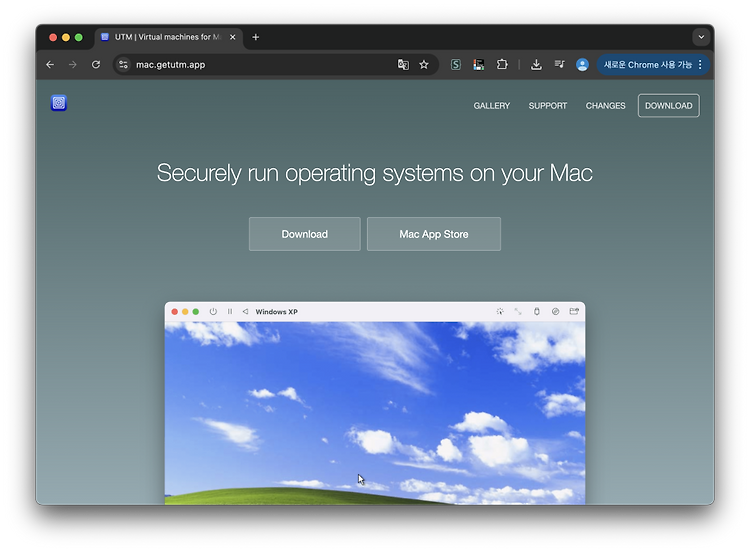750x552 pixels.
Task: Open the Chrome three-dot menu
Action: click(700, 65)
